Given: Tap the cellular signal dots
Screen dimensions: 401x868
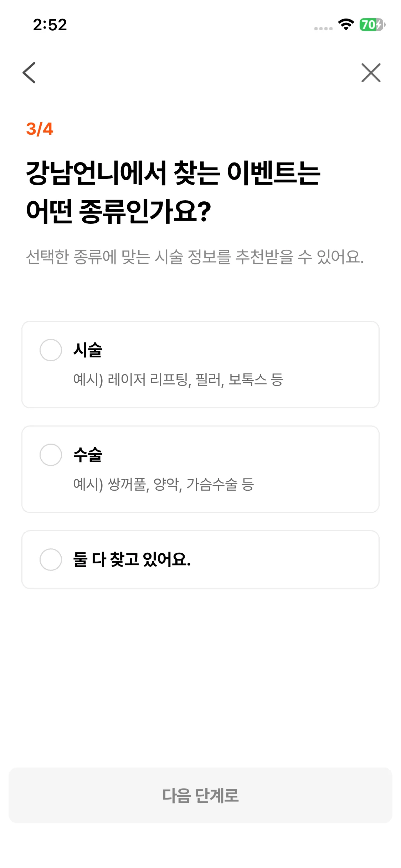Looking at the screenshot, I should point(323,29).
